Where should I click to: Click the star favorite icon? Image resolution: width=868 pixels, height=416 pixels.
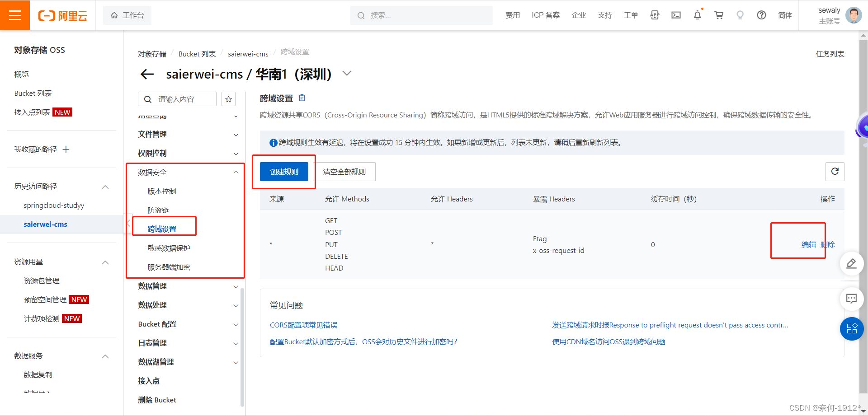pyautogui.click(x=229, y=99)
